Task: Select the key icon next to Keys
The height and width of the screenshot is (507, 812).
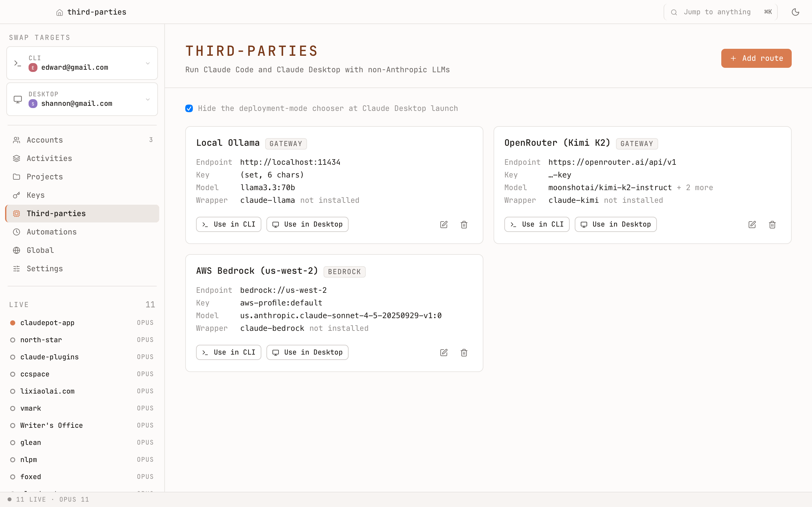Action: (x=16, y=195)
